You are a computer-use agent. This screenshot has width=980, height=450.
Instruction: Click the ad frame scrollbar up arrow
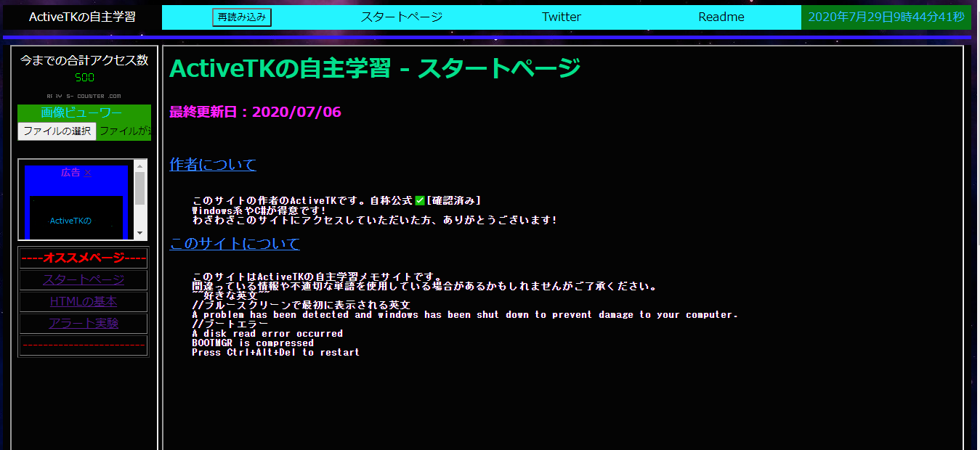140,165
